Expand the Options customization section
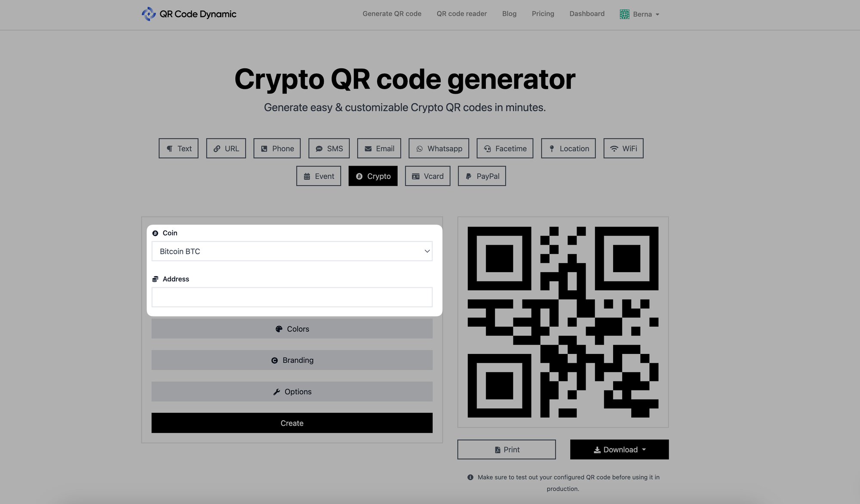This screenshot has width=860, height=504. (x=292, y=391)
